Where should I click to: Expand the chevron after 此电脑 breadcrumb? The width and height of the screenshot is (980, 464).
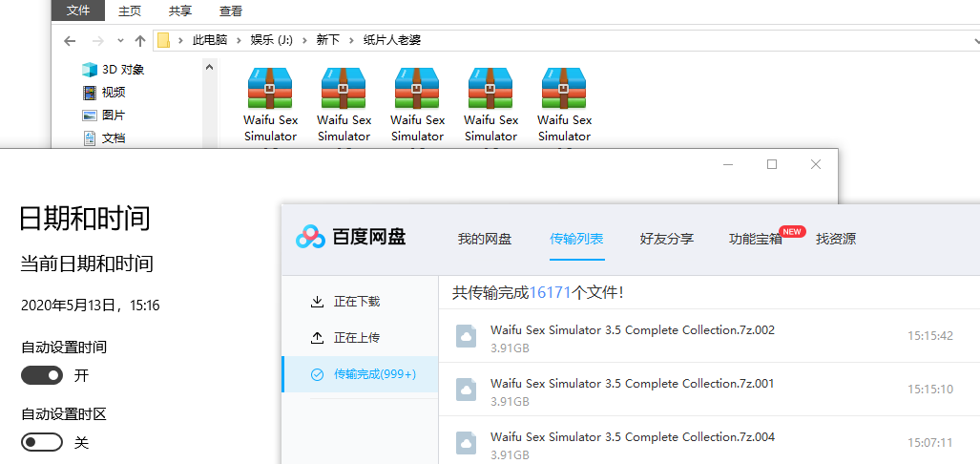click(x=239, y=41)
